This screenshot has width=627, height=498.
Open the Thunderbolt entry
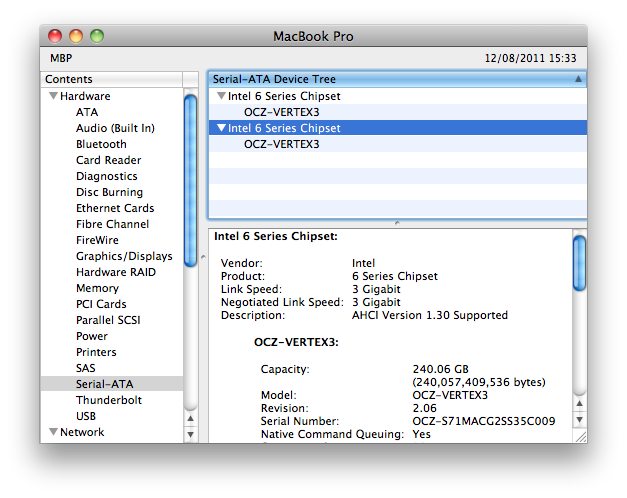[x=109, y=400]
